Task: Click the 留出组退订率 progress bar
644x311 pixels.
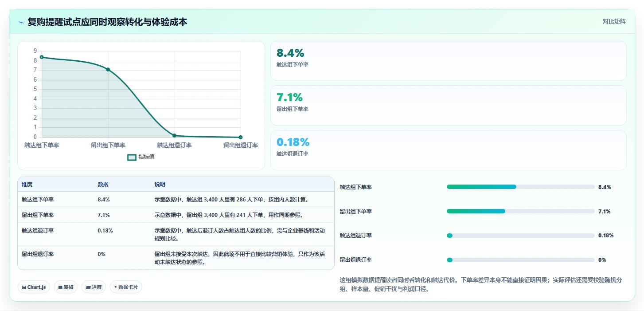Action: coord(521,260)
